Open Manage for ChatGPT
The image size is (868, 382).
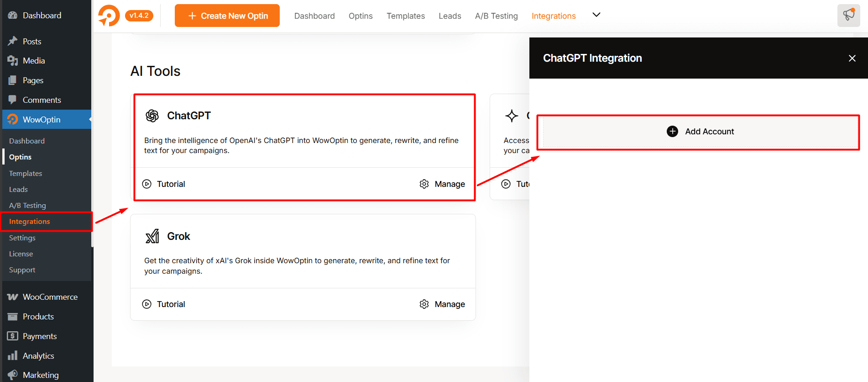click(442, 184)
